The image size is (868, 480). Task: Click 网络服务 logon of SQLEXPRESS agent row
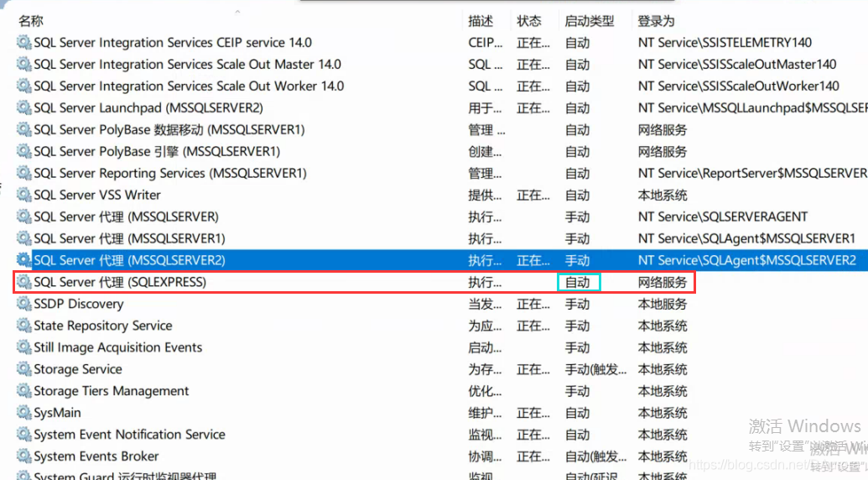click(x=663, y=282)
